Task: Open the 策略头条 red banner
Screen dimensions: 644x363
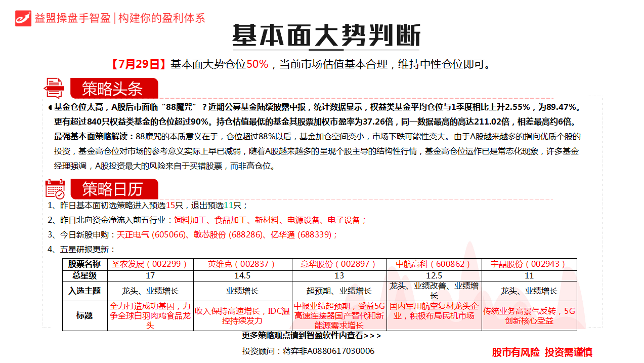Action: pyautogui.click(x=115, y=88)
